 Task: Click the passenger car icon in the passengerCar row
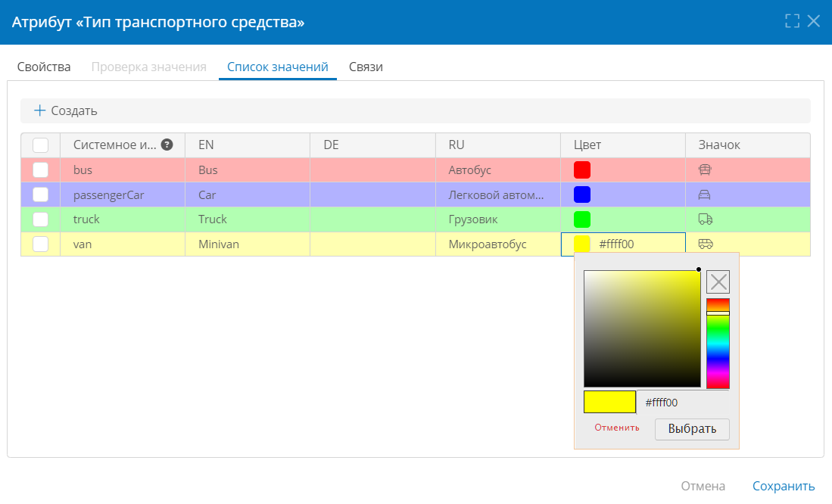click(x=704, y=194)
